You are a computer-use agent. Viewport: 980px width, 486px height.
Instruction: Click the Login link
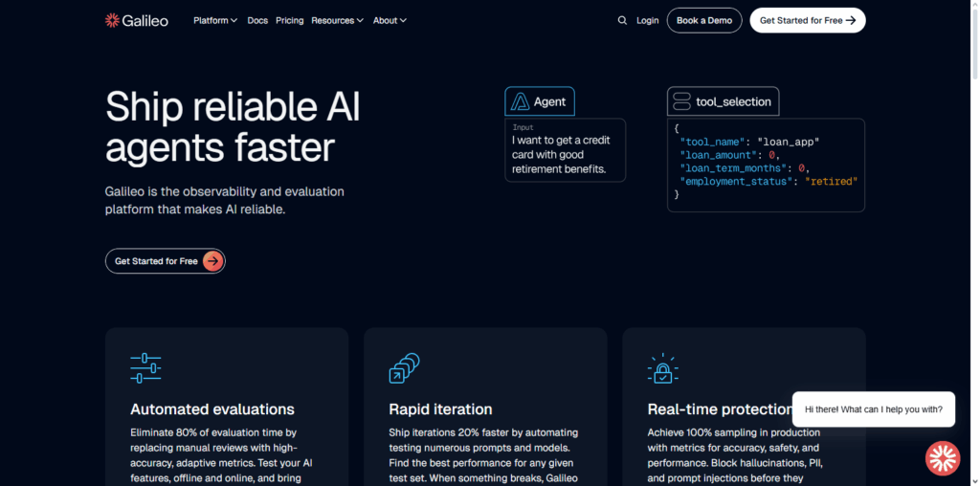pyautogui.click(x=648, y=21)
